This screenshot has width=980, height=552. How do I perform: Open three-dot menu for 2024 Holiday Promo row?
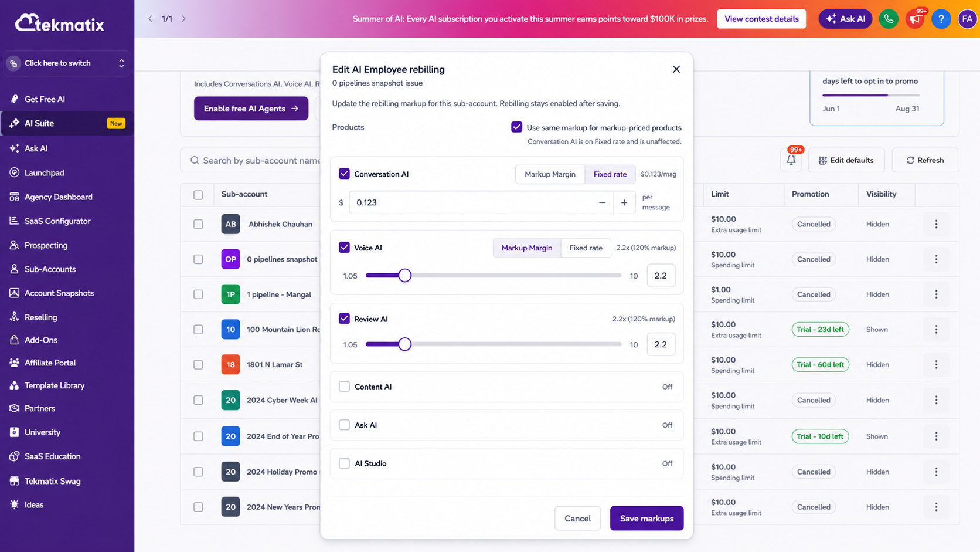pyautogui.click(x=936, y=472)
